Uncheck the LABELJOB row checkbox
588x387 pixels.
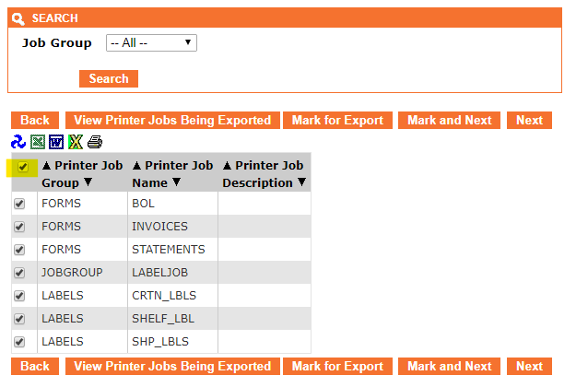[19, 273]
